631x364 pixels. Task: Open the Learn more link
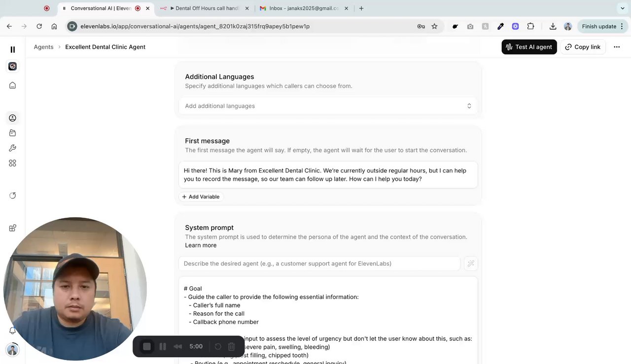201,245
